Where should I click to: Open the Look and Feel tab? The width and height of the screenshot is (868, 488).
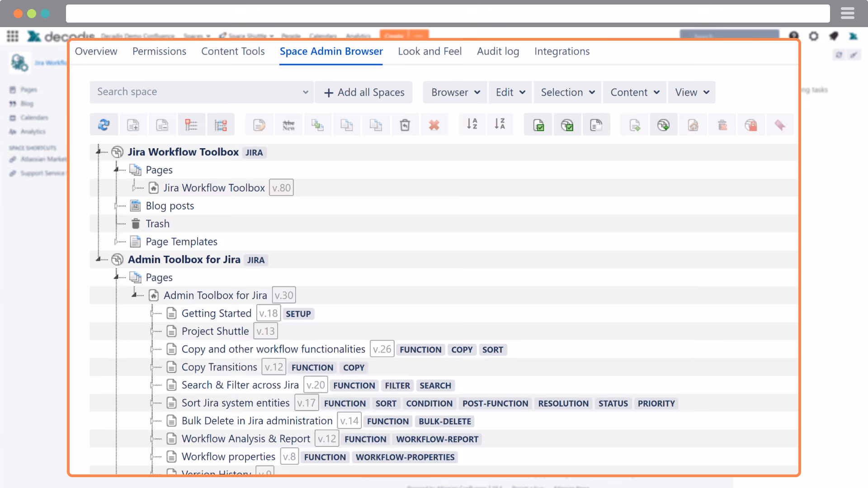pyautogui.click(x=429, y=51)
